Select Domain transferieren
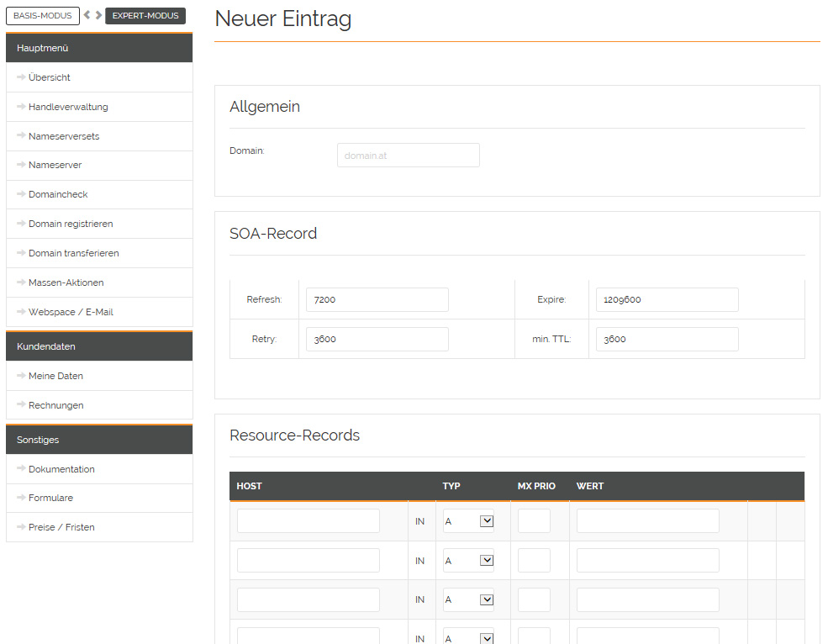828x644 pixels. pos(99,253)
